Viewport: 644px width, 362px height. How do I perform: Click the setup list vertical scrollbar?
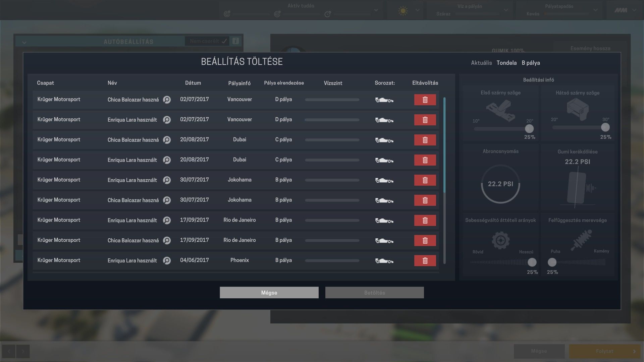[444, 145]
